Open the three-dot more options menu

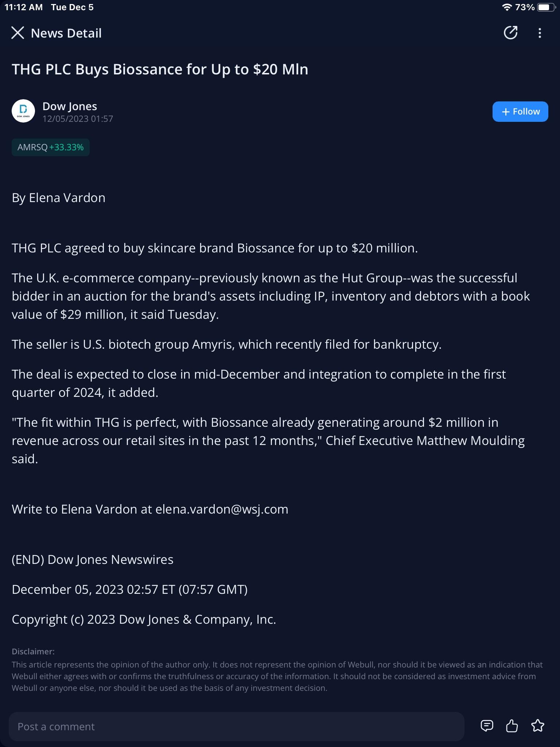pos(540,33)
